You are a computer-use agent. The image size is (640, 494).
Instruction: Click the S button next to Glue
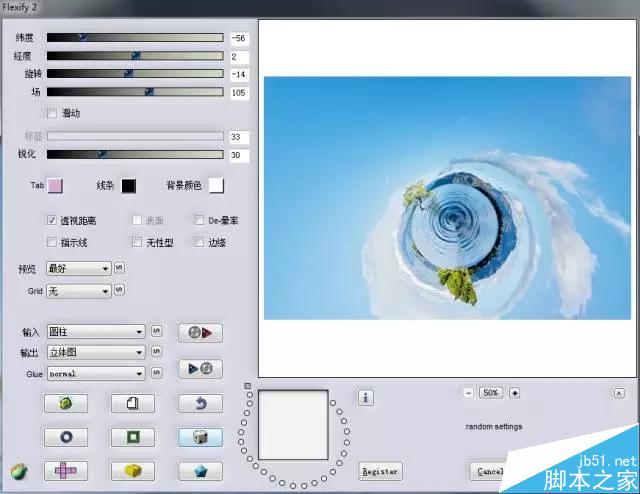pyautogui.click(x=156, y=372)
